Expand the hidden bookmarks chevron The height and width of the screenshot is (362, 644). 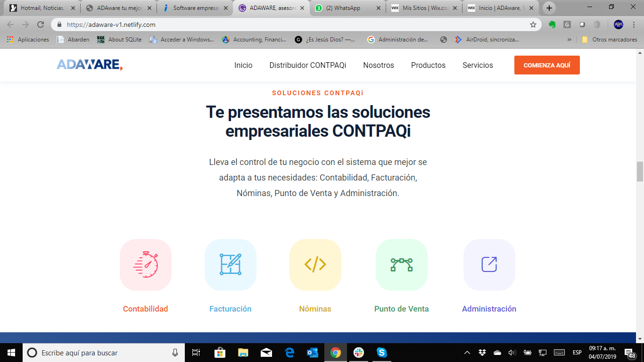[569, 40]
